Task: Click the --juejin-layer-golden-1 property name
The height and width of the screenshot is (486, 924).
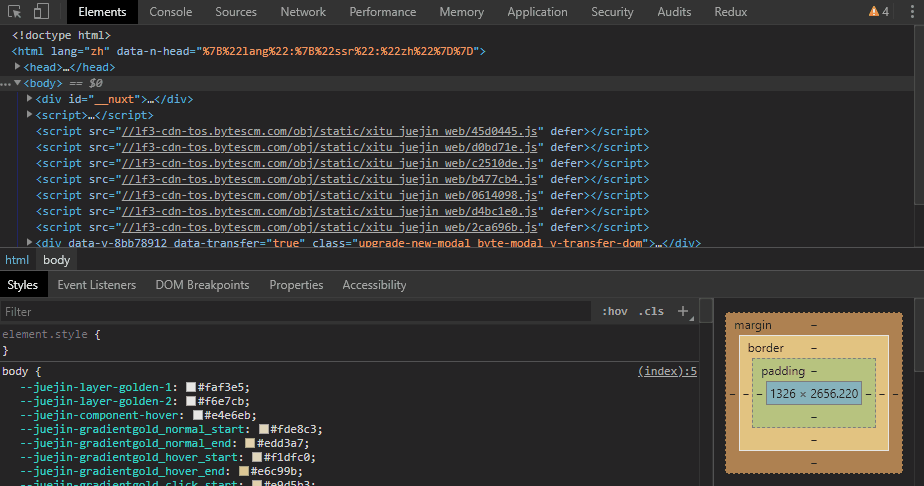Action: click(x=96, y=387)
